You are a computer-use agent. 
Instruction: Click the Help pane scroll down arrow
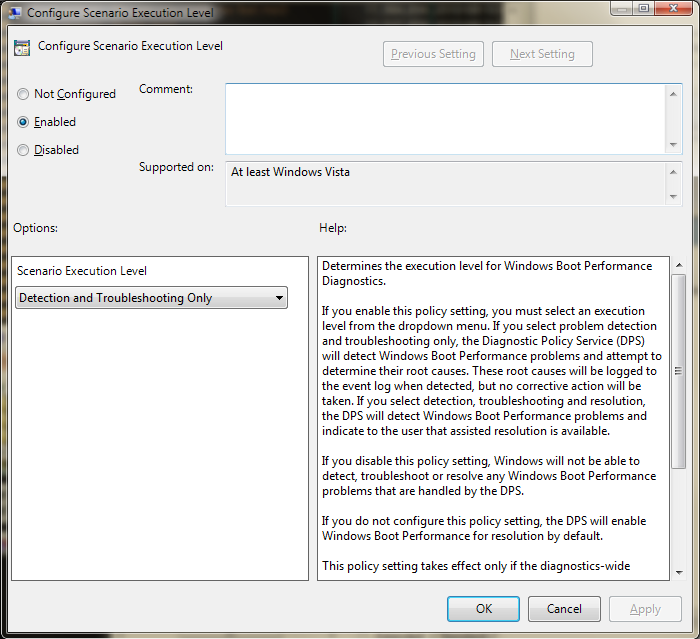[679, 572]
